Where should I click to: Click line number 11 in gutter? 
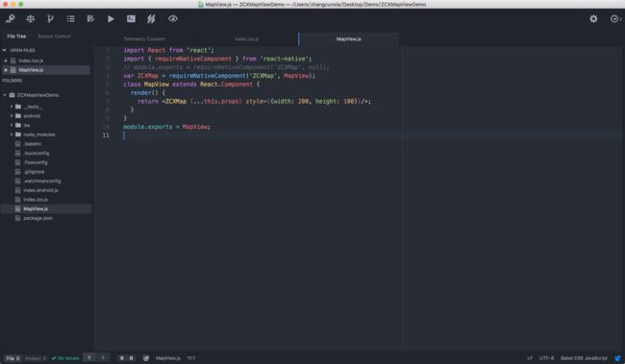[x=106, y=135]
